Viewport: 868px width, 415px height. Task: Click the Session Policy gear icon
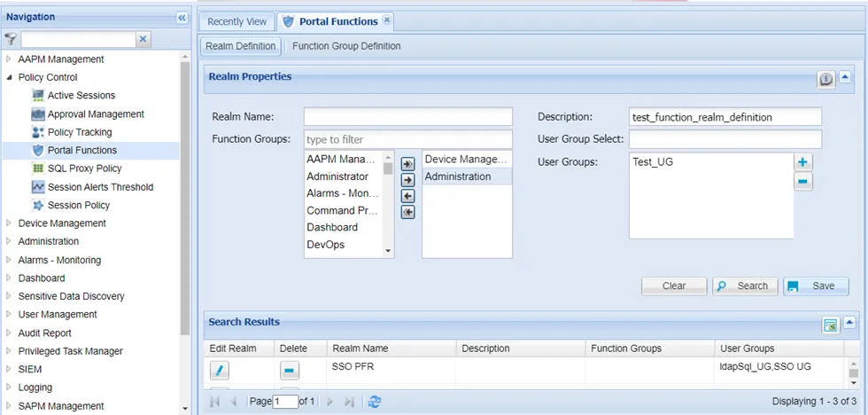[x=37, y=205]
